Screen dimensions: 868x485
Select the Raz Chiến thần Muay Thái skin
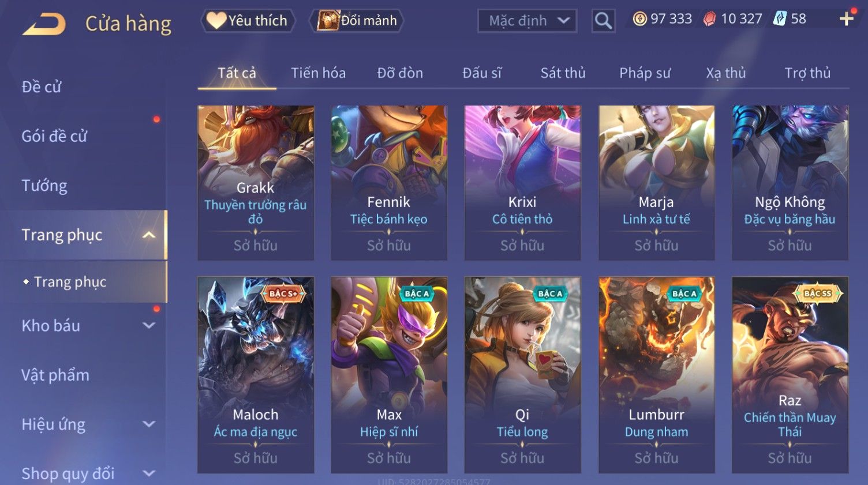[x=790, y=375]
